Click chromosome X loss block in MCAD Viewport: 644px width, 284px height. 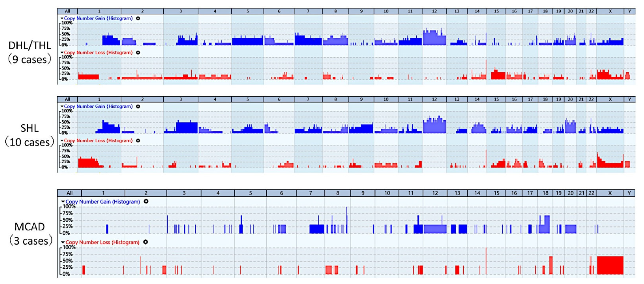click(610, 265)
